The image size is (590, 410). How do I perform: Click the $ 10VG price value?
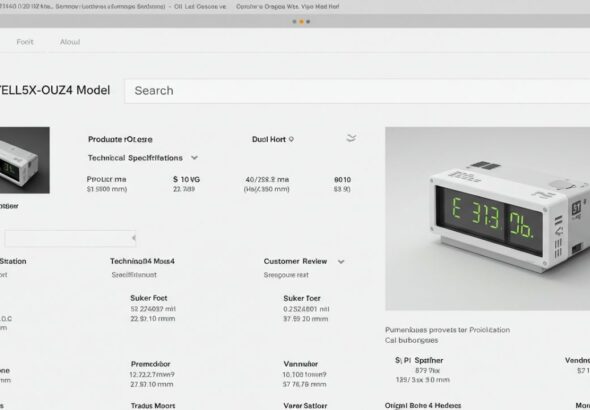[187, 179]
